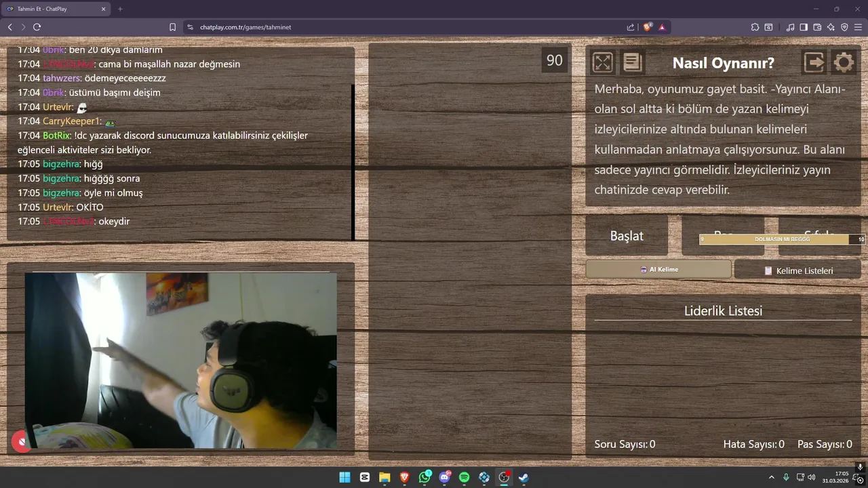The height and width of the screenshot is (488, 868).
Task: Open the Kelime Listeleri button
Action: tap(797, 270)
